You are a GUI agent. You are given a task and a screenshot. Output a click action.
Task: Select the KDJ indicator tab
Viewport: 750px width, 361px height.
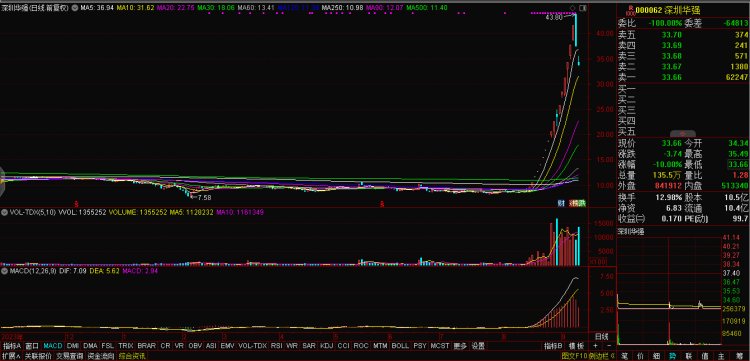coord(326,346)
